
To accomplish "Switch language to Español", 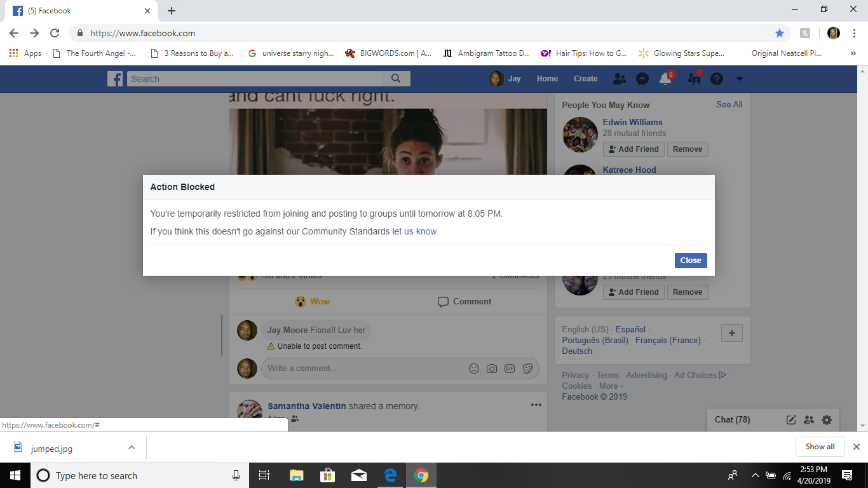I will pos(630,329).
